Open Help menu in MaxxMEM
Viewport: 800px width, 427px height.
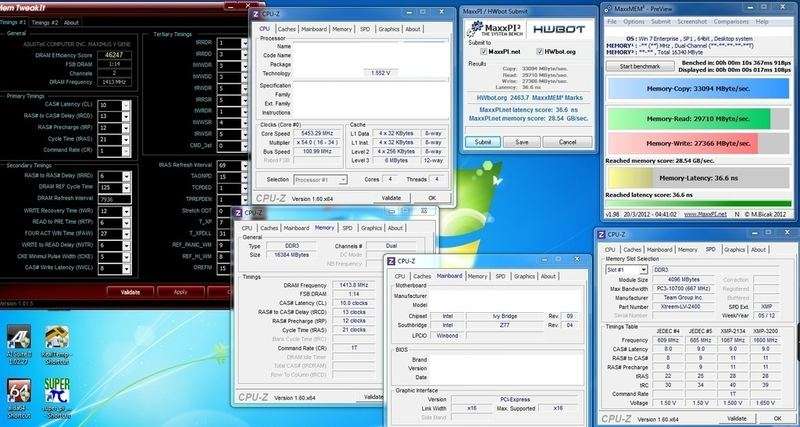coord(762,22)
